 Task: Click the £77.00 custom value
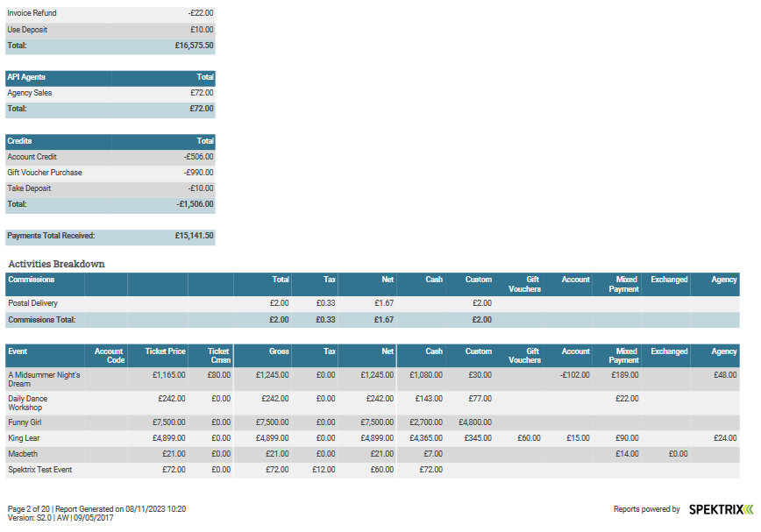tap(480, 399)
